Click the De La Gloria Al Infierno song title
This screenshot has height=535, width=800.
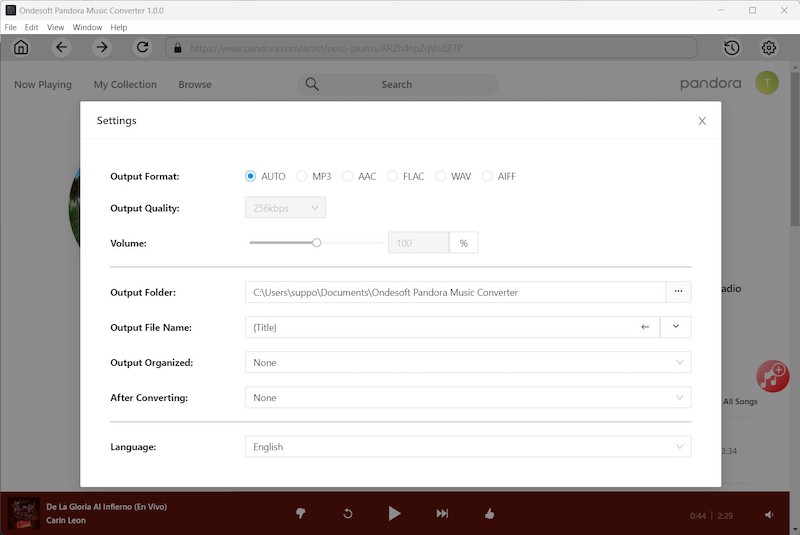[x=107, y=506]
